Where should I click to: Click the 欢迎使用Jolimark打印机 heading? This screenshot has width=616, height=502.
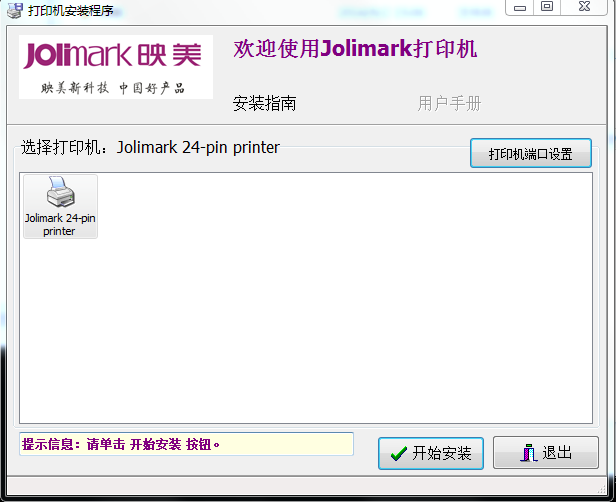click(355, 49)
